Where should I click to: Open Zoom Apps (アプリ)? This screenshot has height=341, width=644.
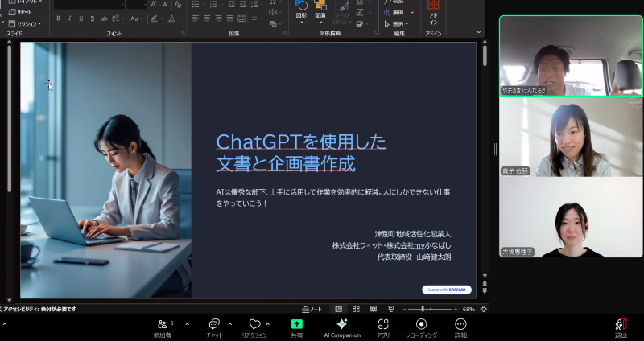tap(383, 328)
